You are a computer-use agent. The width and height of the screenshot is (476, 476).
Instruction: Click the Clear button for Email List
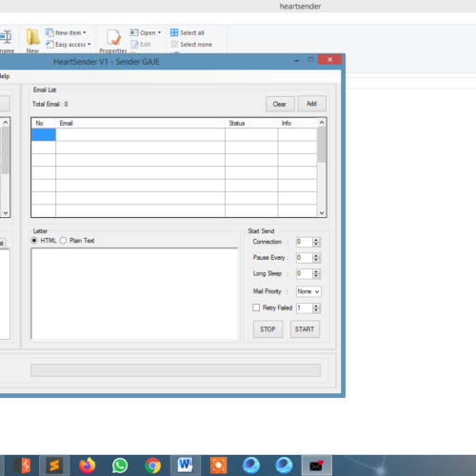(280, 104)
